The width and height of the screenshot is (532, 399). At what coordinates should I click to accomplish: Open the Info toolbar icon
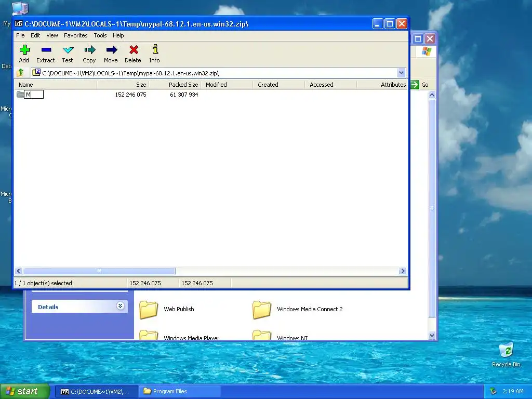coord(155,54)
